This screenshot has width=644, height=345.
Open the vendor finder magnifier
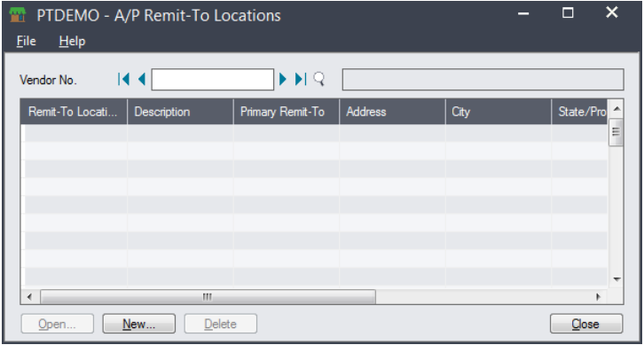[x=319, y=79]
